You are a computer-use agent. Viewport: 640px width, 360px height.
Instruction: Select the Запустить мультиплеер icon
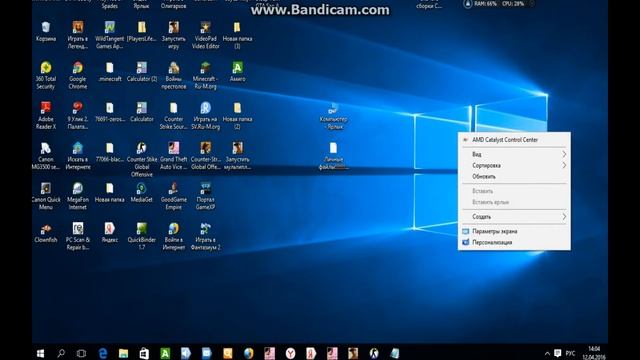(x=237, y=156)
